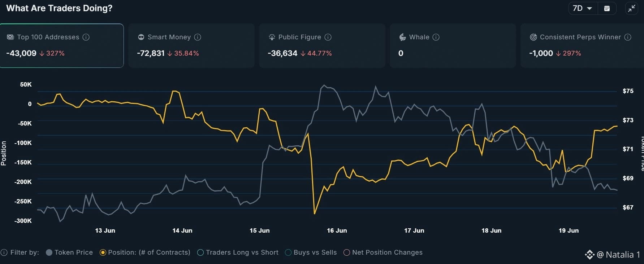Click the 18 Jun date label
This screenshot has height=264, width=644.
[492, 230]
